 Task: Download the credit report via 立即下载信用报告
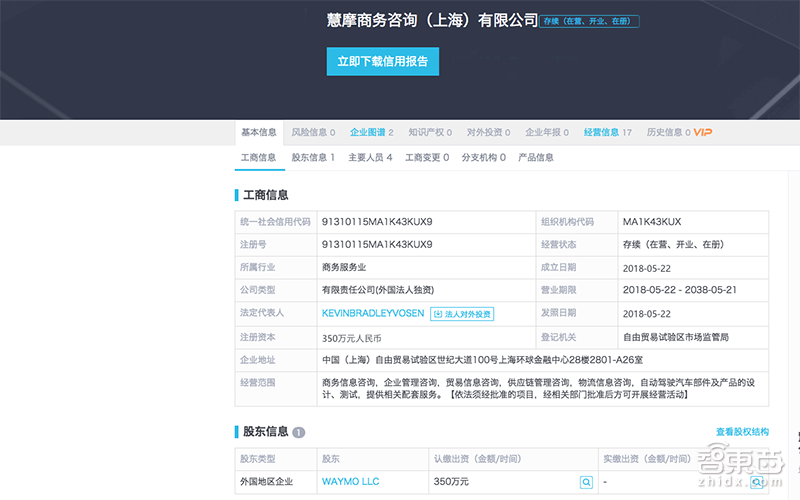382,61
